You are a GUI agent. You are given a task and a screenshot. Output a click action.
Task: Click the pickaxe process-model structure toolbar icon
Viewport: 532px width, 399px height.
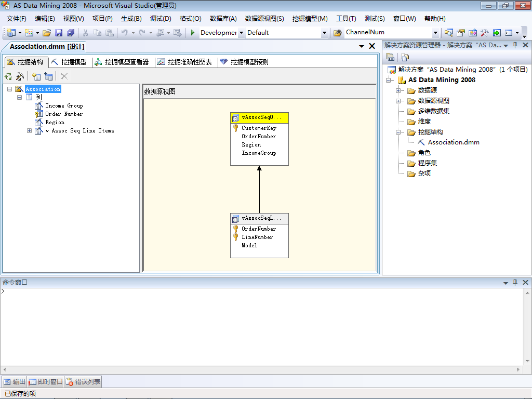(20, 76)
